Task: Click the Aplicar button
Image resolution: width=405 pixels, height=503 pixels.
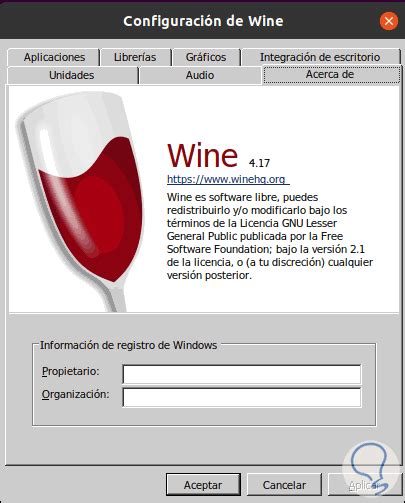Action: pos(365,485)
